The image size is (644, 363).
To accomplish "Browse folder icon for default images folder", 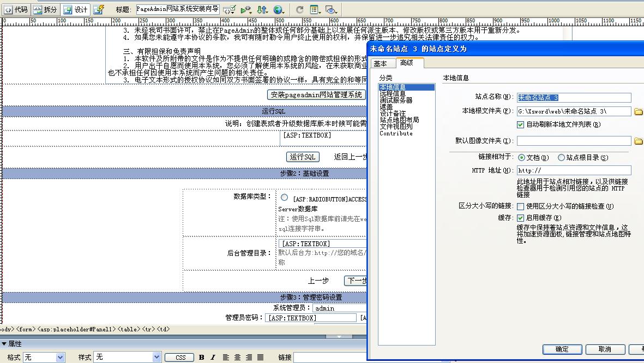I will point(639,141).
